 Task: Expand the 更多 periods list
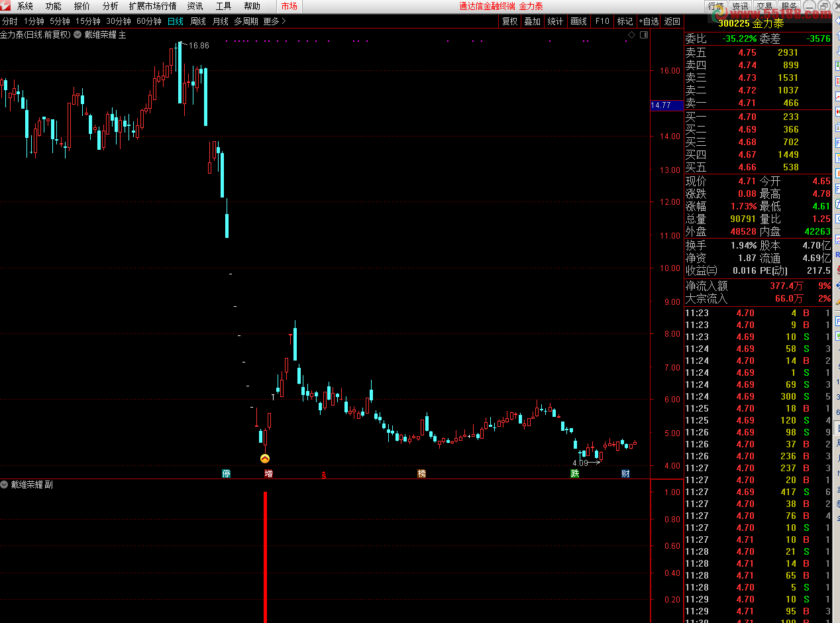pos(274,21)
